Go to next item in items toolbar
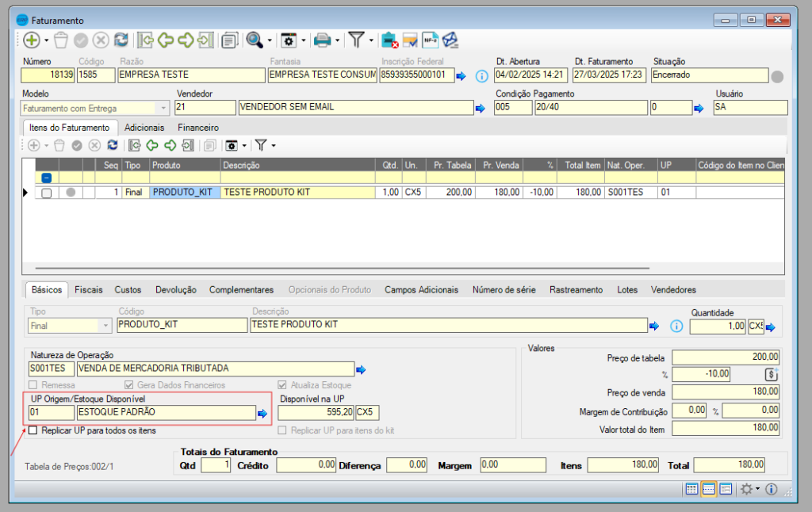812x512 pixels. (x=170, y=146)
